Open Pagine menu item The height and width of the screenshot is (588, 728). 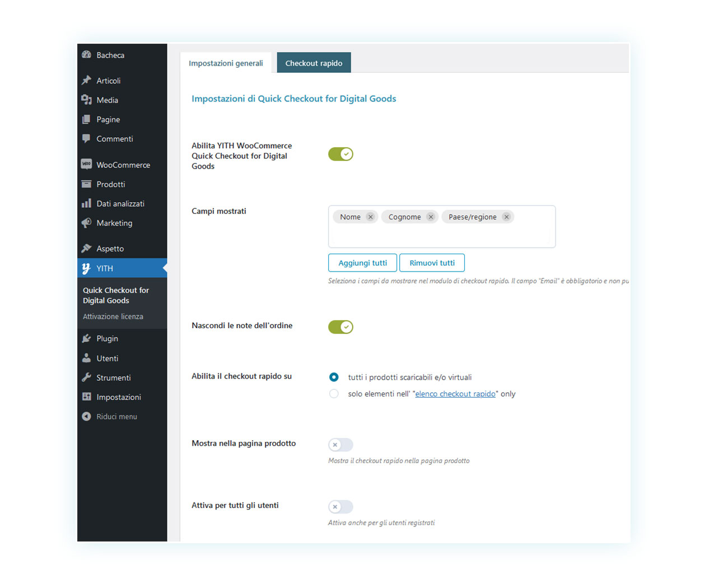[122, 119]
